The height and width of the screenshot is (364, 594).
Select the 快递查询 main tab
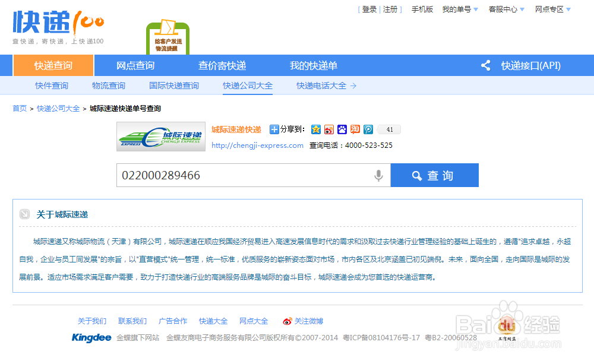click(x=53, y=65)
